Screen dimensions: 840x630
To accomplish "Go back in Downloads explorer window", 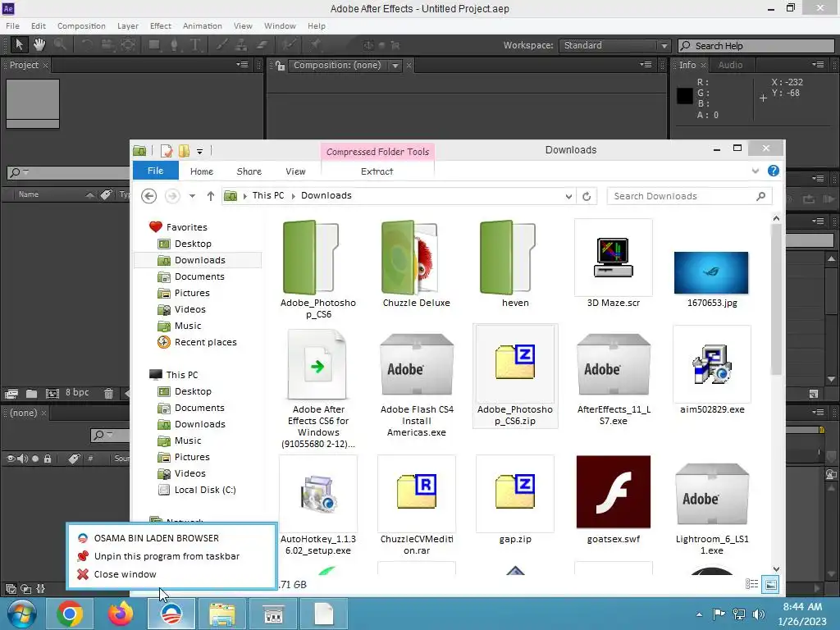I will (149, 196).
